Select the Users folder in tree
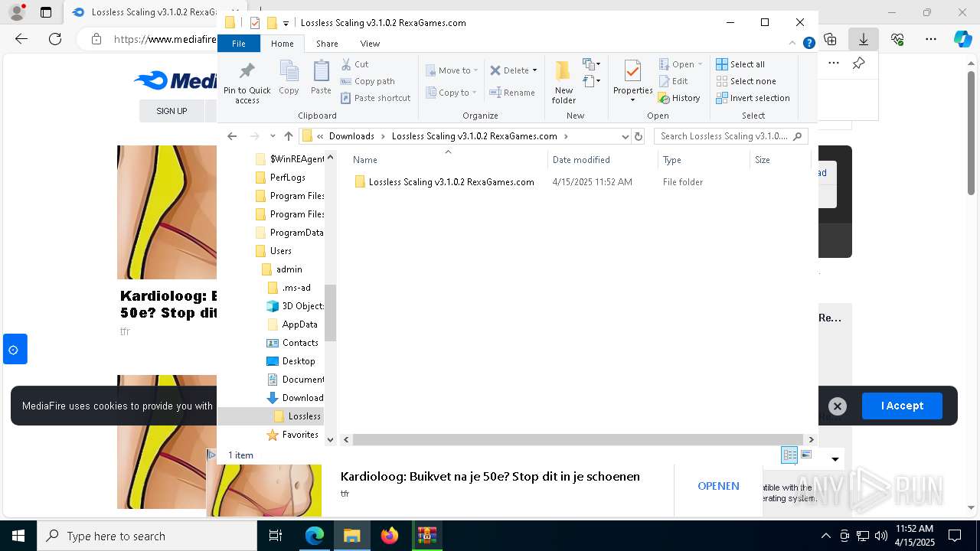 tap(280, 251)
